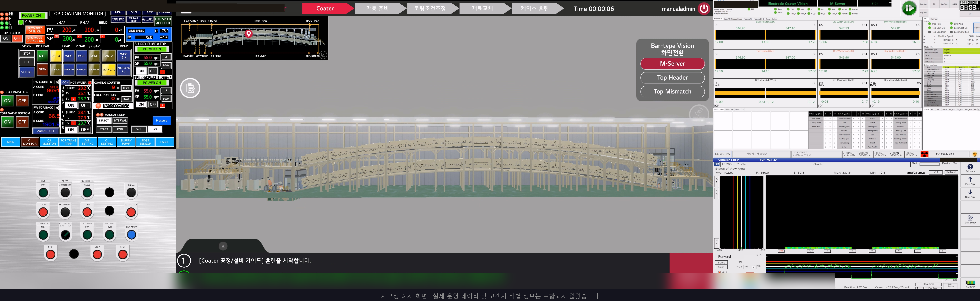Switch Coat Valve Top OFF
Screen dimensions: 980x301
[22, 101]
